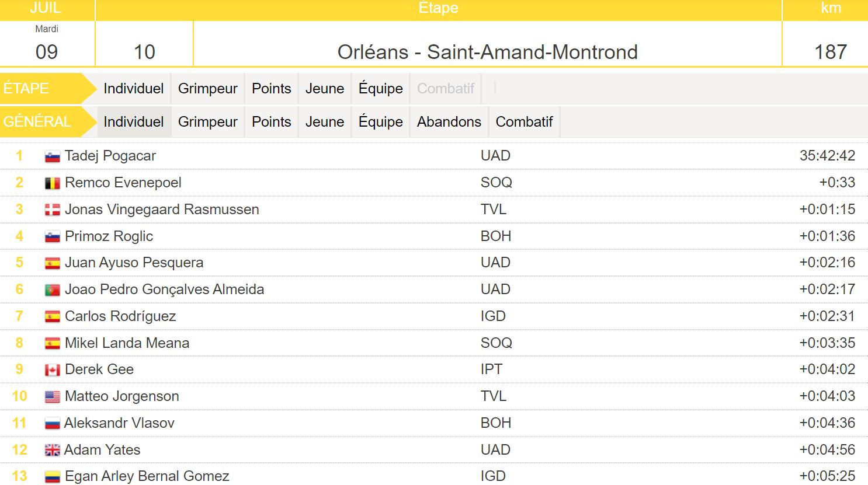Click British flag beside Adam Yates
Viewport: 868px width, 485px height.
(x=53, y=450)
